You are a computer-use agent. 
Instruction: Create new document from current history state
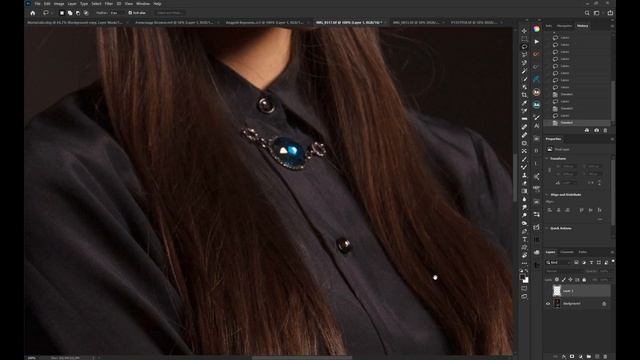pyautogui.click(x=587, y=130)
